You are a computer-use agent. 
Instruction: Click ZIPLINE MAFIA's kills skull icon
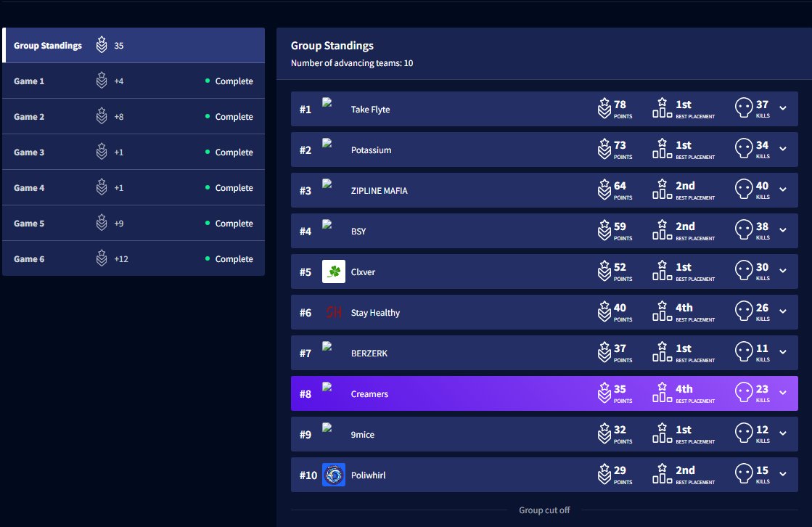click(744, 189)
